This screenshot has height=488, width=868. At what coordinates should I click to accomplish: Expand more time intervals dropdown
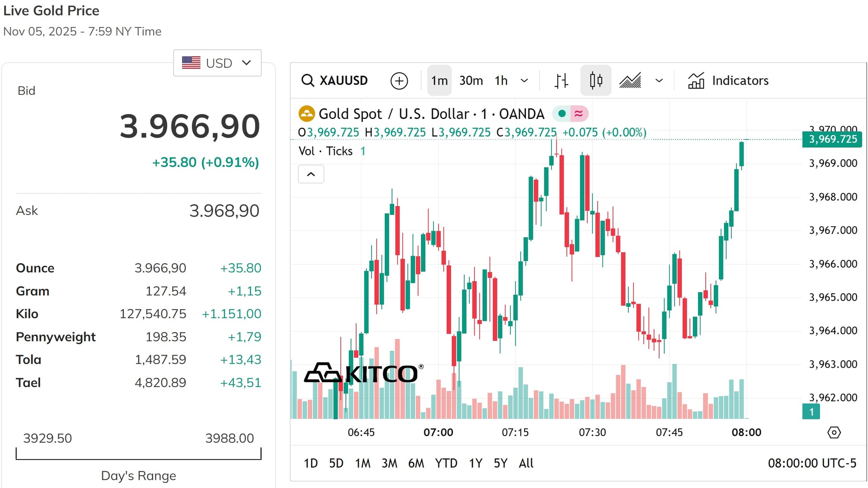[524, 80]
